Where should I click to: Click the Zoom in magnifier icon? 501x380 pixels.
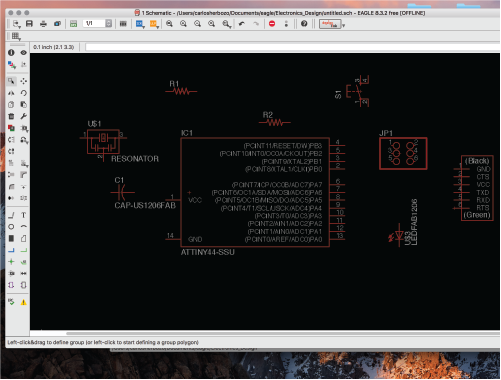[x=183, y=24]
